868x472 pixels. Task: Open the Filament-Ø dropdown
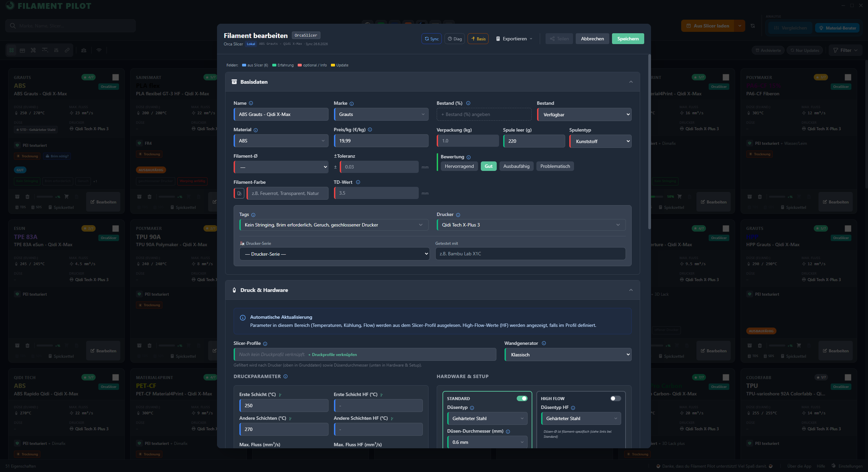281,167
